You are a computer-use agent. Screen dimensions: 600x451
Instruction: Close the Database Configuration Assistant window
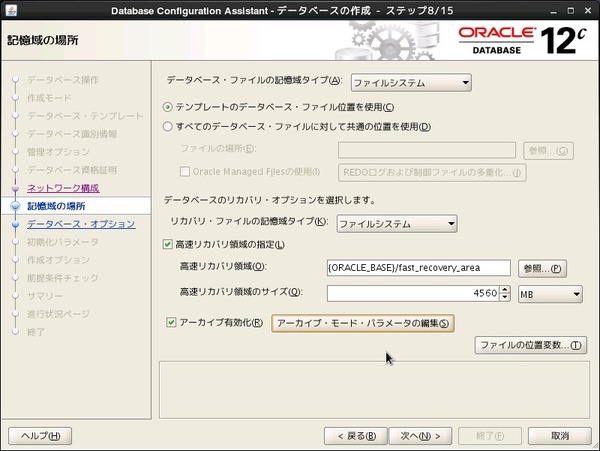[588, 11]
